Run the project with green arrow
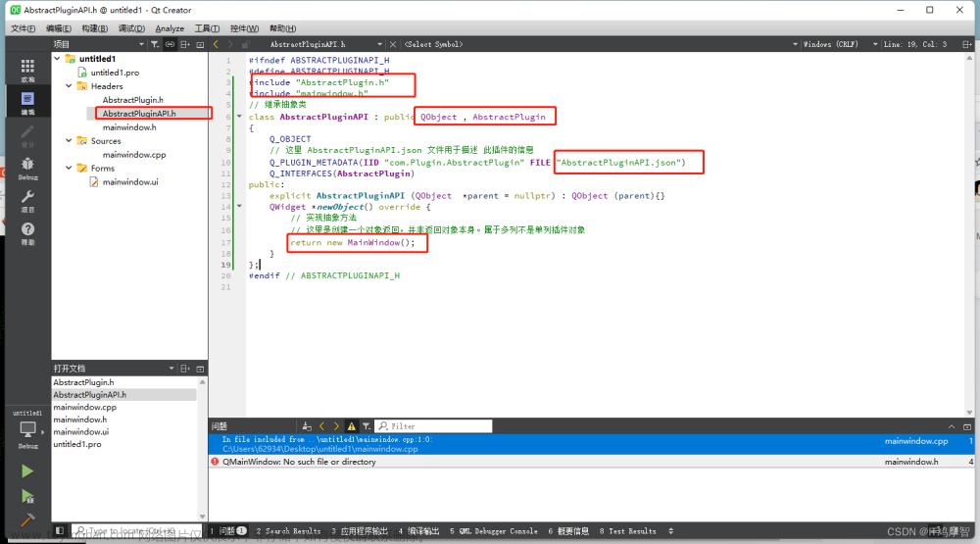Screen dimensions: 980x544 (x=26, y=470)
